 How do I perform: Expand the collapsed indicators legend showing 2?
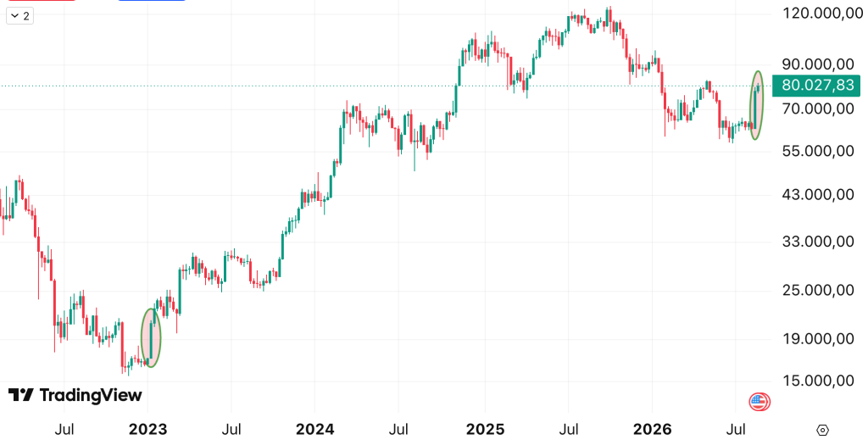point(20,15)
